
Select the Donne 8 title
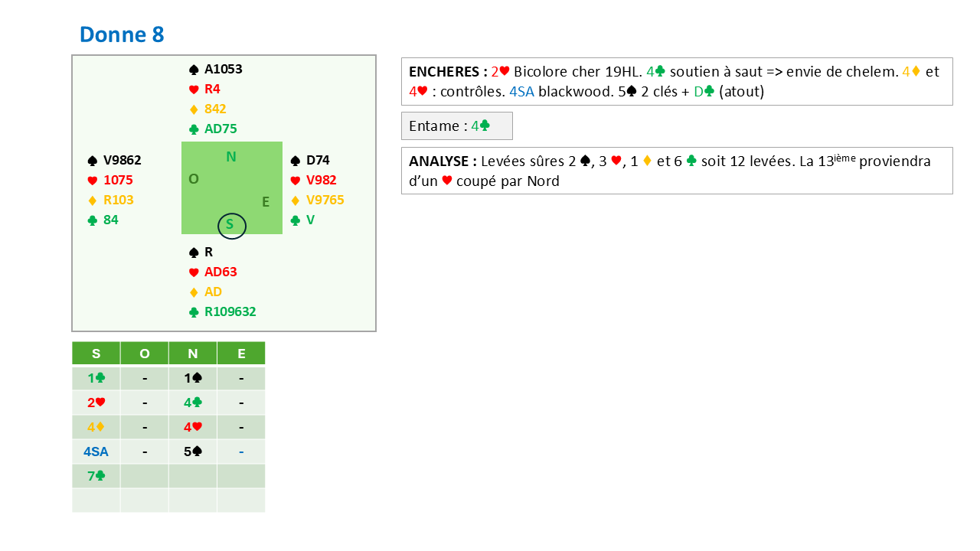pyautogui.click(x=122, y=34)
